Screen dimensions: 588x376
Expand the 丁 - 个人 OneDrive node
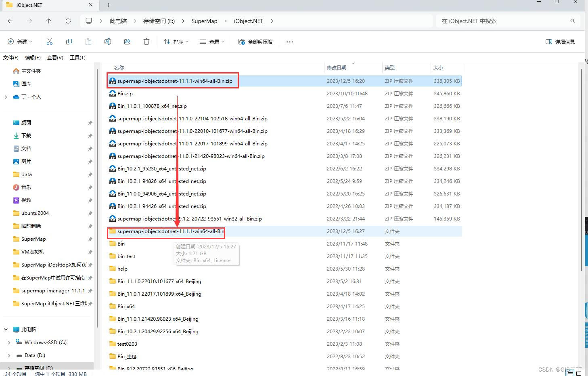[x=6, y=97]
